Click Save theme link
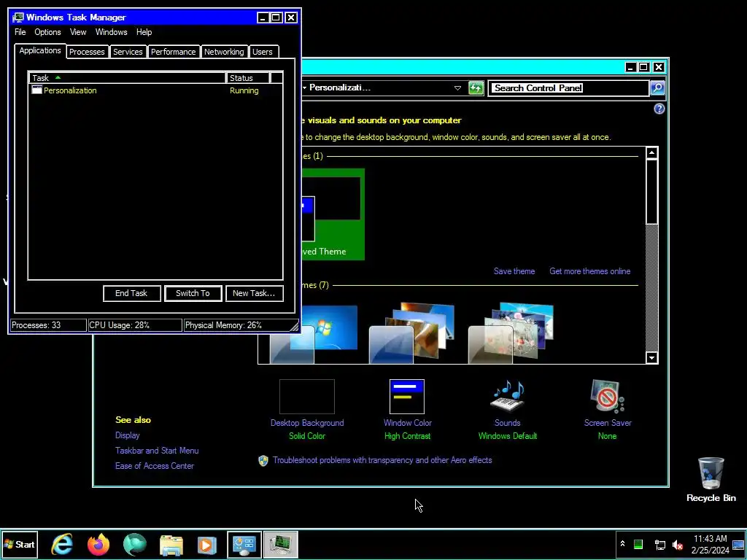 [x=514, y=271]
